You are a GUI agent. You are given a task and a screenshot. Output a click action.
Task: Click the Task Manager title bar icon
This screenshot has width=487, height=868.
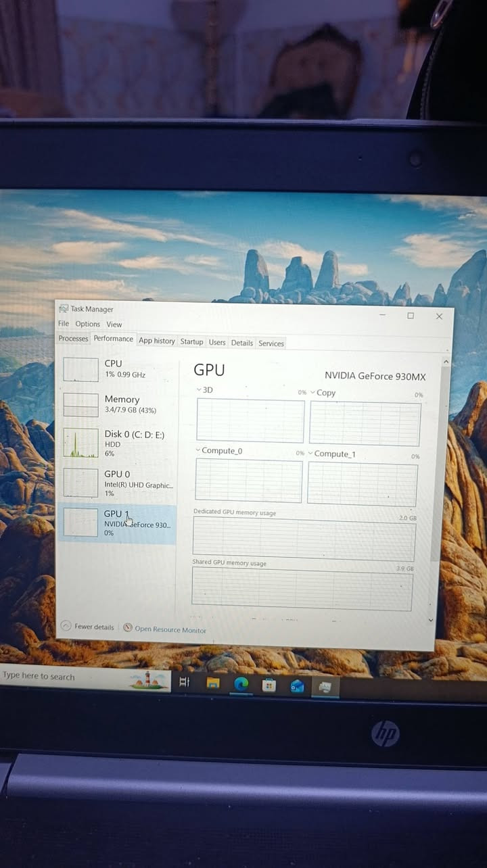tap(64, 309)
